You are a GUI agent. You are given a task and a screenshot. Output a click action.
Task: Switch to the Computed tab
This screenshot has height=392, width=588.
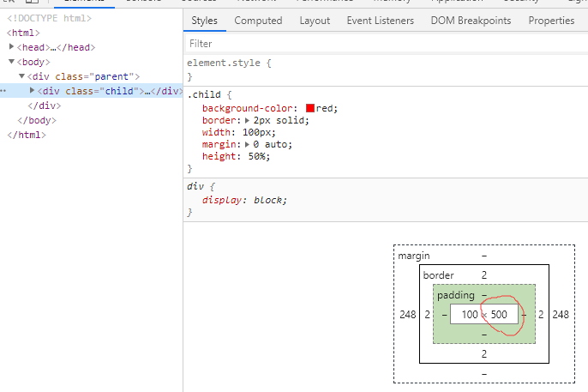tap(258, 21)
